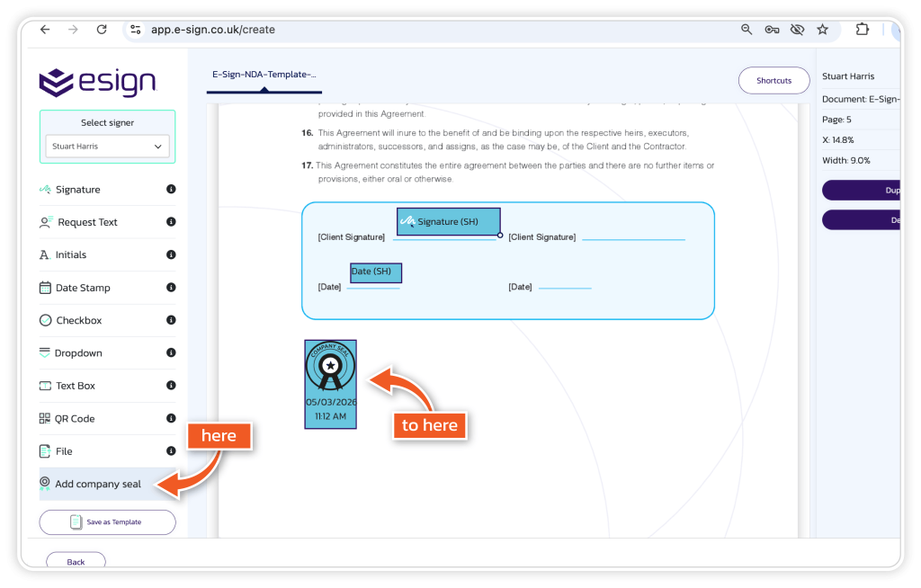Select the File attachment tool icon

pos(45,451)
